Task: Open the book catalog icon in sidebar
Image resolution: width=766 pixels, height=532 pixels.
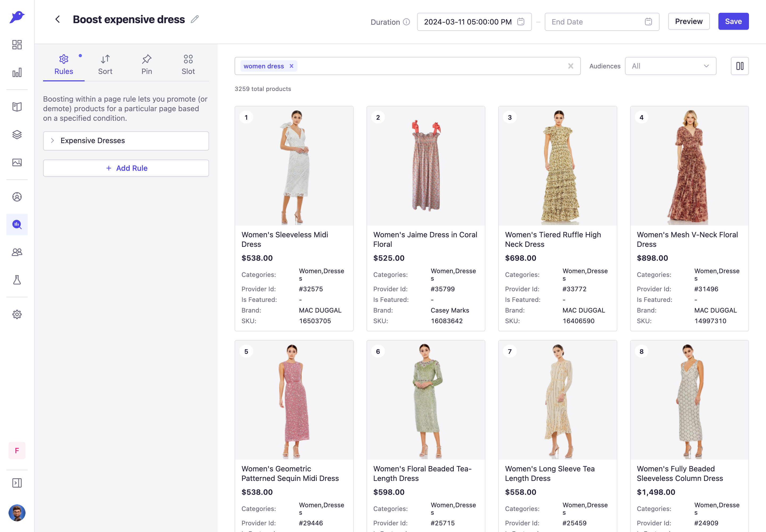Action: (17, 107)
